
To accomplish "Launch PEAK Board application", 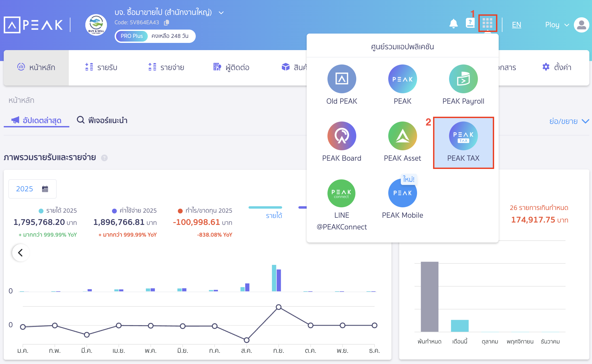I will pos(342,136).
